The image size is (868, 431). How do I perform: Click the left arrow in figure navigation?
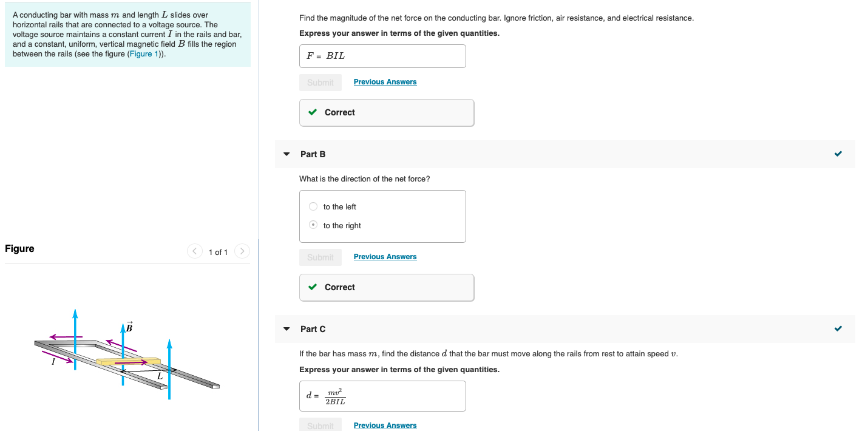pyautogui.click(x=194, y=251)
